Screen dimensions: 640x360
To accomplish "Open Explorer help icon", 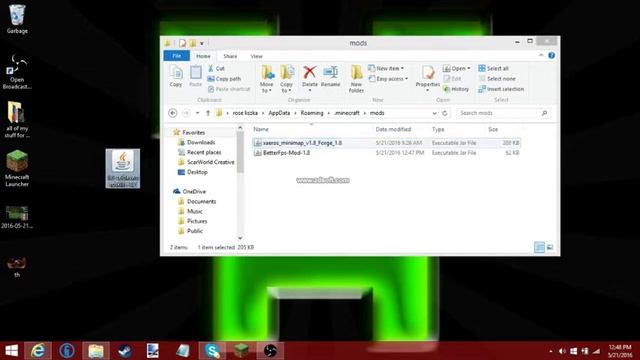I will click(x=551, y=56).
